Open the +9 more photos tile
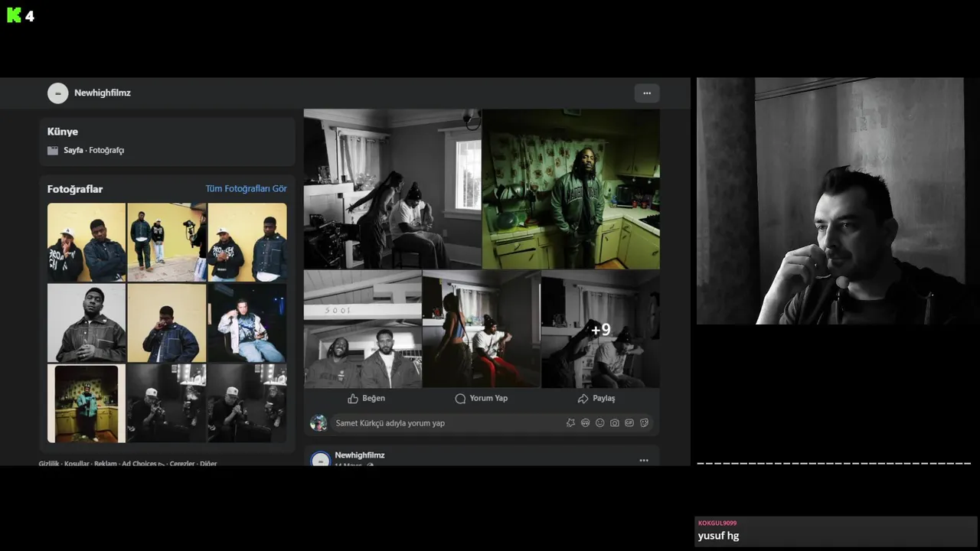The width and height of the screenshot is (980, 551). (x=600, y=330)
